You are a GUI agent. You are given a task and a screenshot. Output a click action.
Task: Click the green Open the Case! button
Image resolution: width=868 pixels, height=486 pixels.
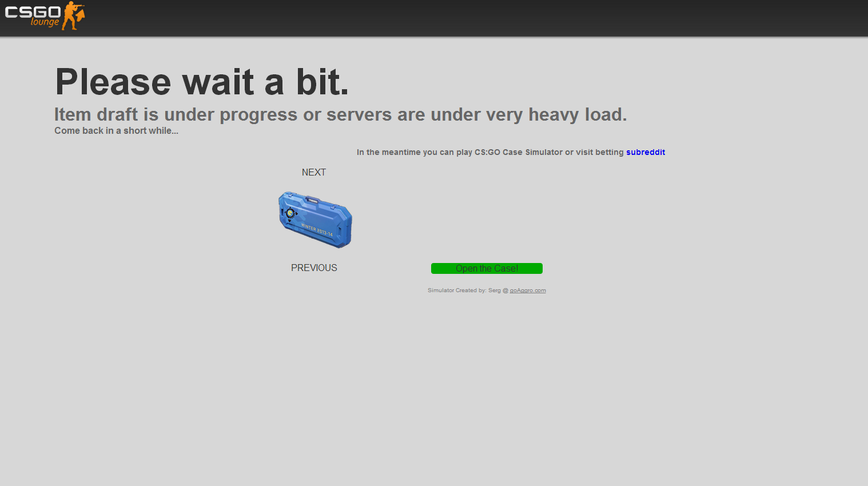tap(487, 268)
